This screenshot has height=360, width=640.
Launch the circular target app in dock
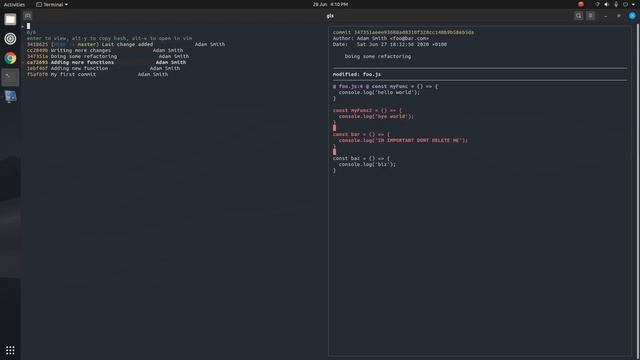(x=10, y=39)
